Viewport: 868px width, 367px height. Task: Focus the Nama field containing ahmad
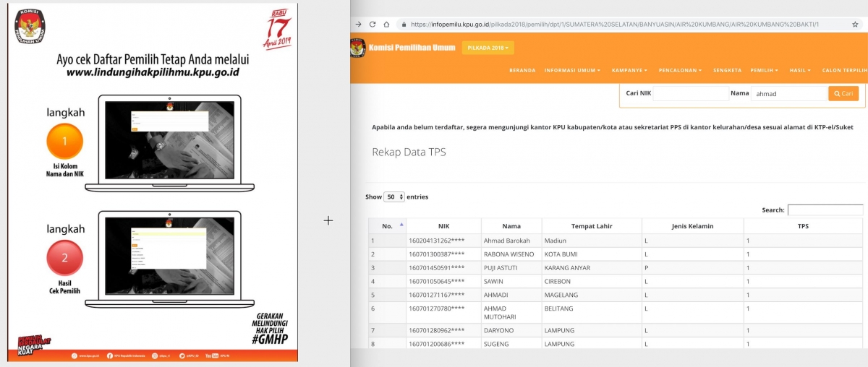789,93
